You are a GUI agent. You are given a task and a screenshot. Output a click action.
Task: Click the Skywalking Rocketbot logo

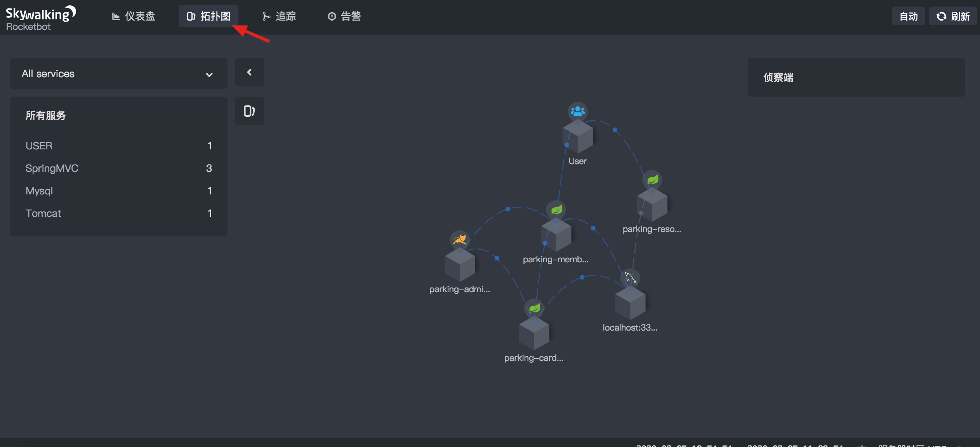click(x=40, y=18)
